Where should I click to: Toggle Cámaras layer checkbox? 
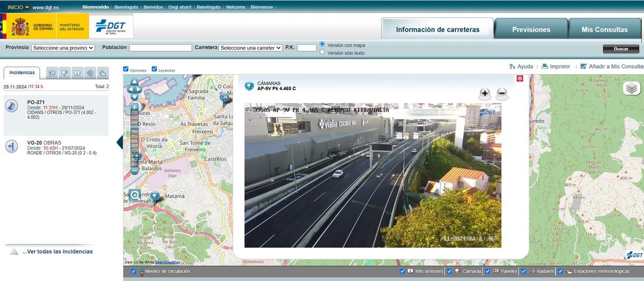click(450, 271)
